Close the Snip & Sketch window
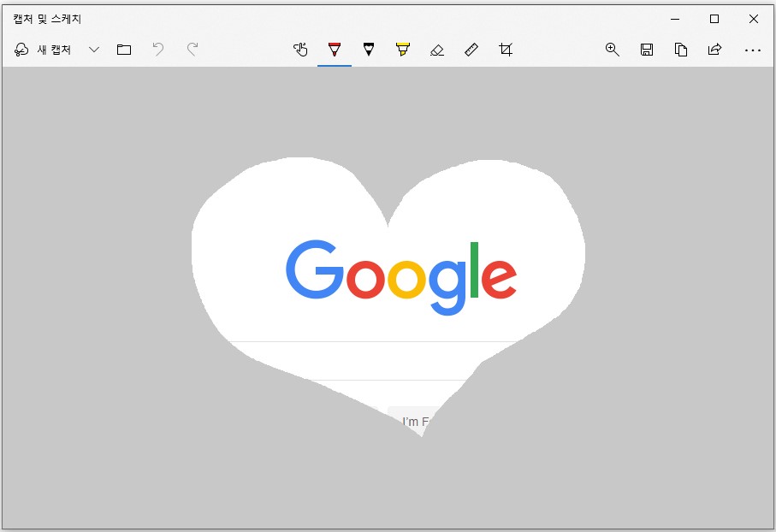Image resolution: width=776 pixels, height=532 pixels. point(753,20)
